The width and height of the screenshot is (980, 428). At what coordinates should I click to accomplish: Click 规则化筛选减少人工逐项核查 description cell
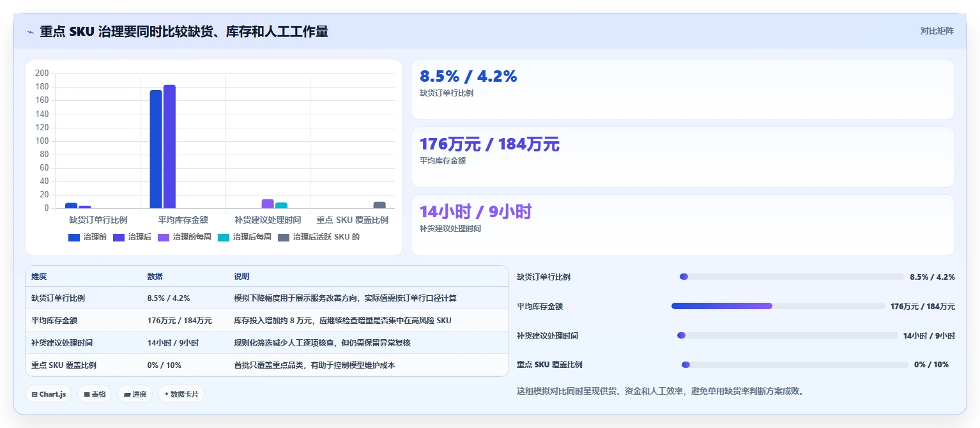pyautogui.click(x=322, y=342)
